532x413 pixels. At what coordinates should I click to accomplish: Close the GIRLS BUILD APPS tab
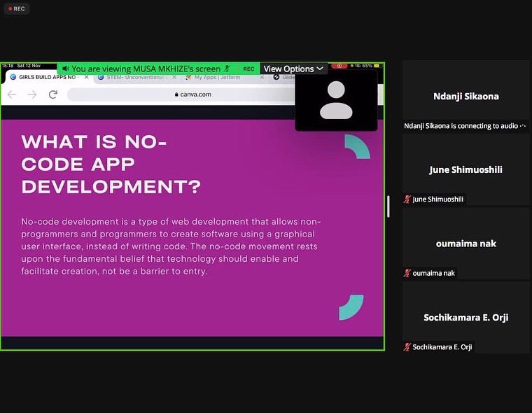point(87,78)
